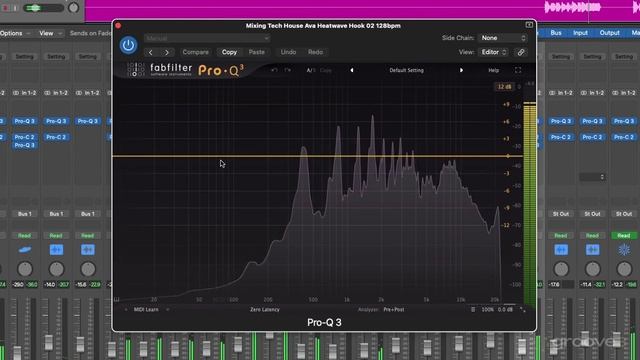Viewport: 640px width, 360px height.
Task: Toggle the plugin power bypass button
Action: coord(128,45)
